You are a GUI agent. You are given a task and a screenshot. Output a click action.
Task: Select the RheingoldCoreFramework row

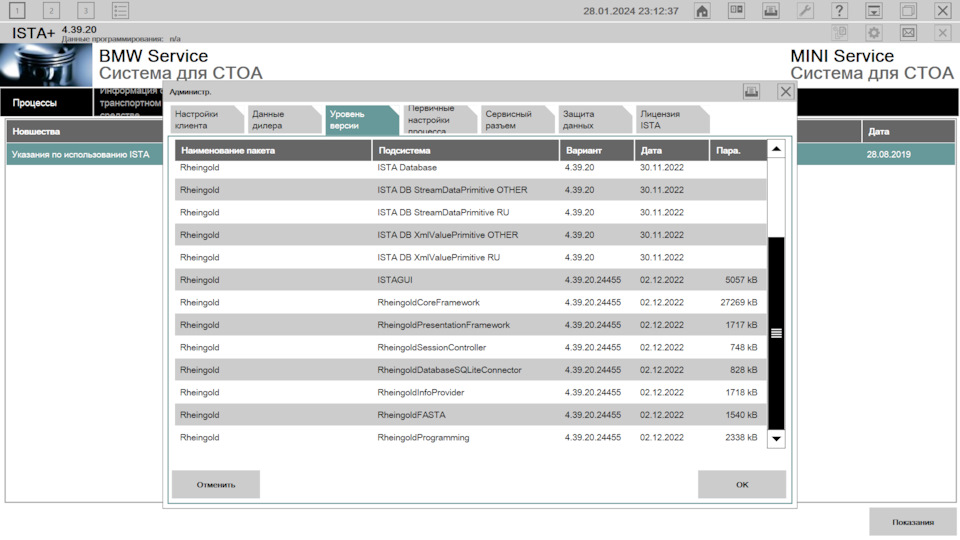coord(470,302)
